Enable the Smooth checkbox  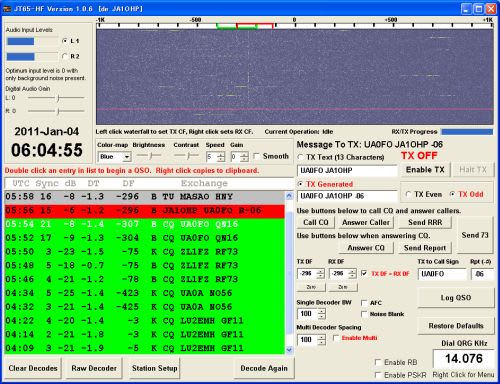tap(256, 156)
